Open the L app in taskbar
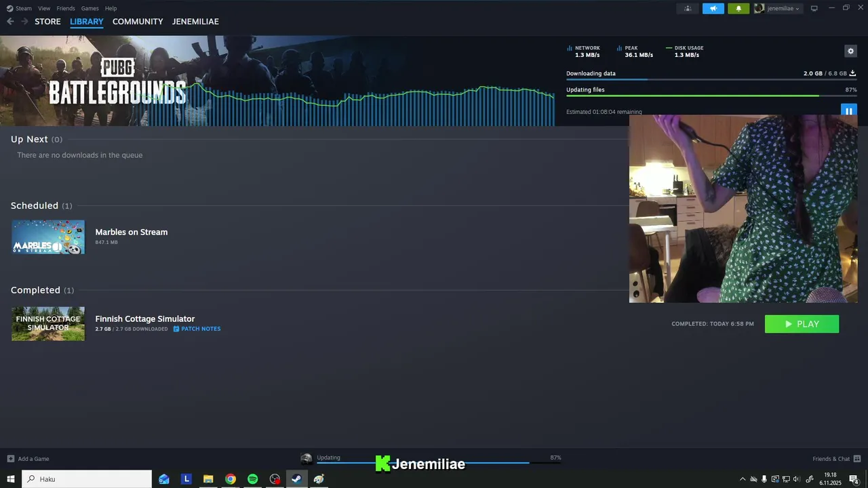868x488 pixels. pos(186,479)
